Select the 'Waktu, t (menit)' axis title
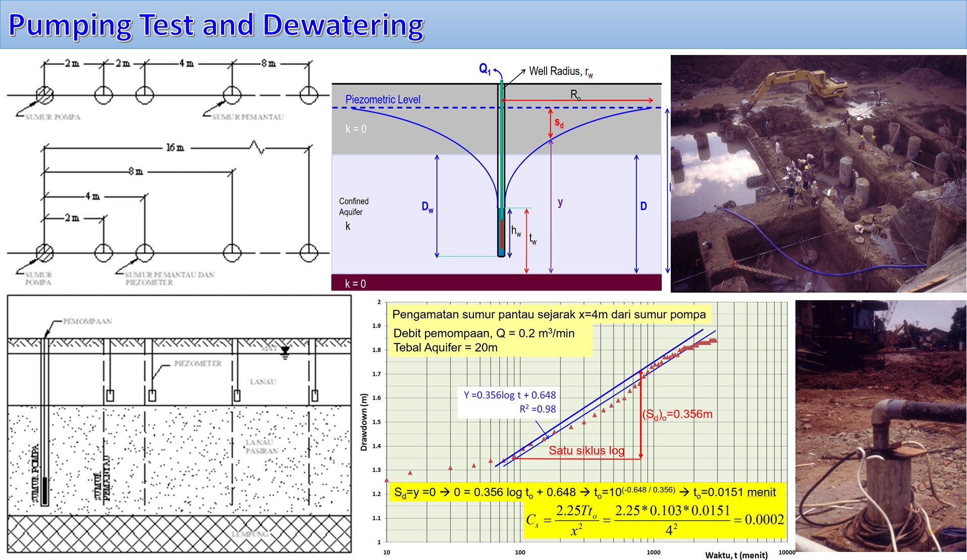The width and height of the screenshot is (967, 560). (736, 555)
